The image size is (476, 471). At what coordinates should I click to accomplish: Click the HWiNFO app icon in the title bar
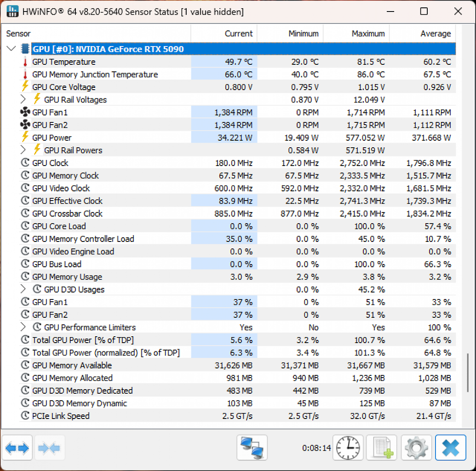pyautogui.click(x=12, y=11)
